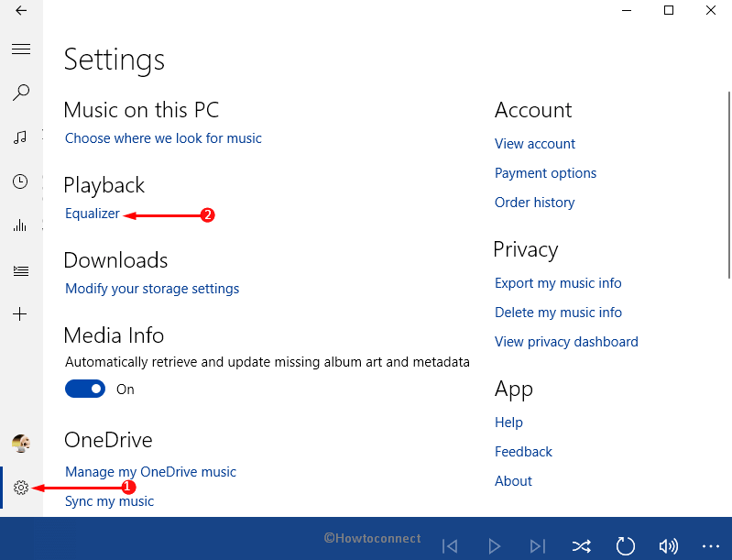Create new playlist with plus icon
Screen dimensions: 732x560
click(19, 313)
